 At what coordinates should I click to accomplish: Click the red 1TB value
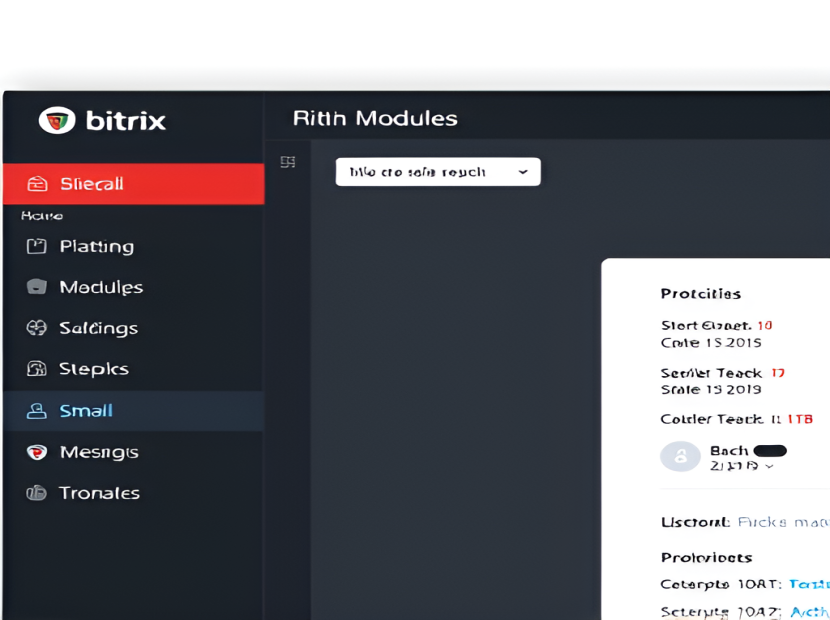(799, 419)
